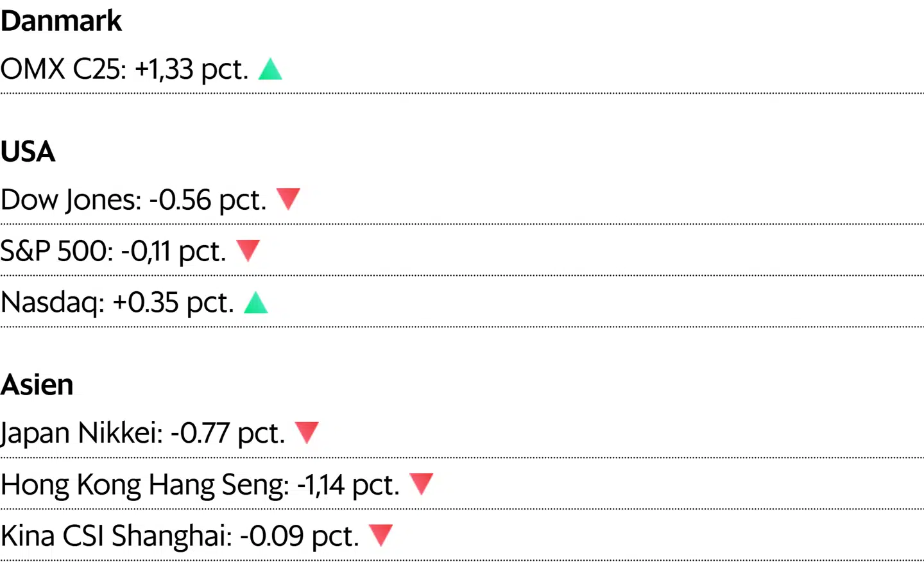Click the Dow Jones index name
This screenshot has height=562, width=924.
pos(69,200)
